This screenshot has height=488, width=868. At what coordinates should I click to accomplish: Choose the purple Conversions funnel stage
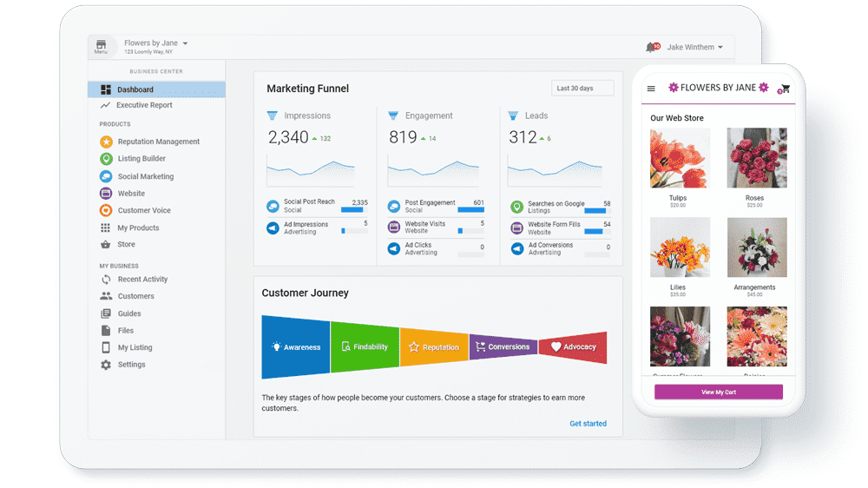tap(503, 346)
